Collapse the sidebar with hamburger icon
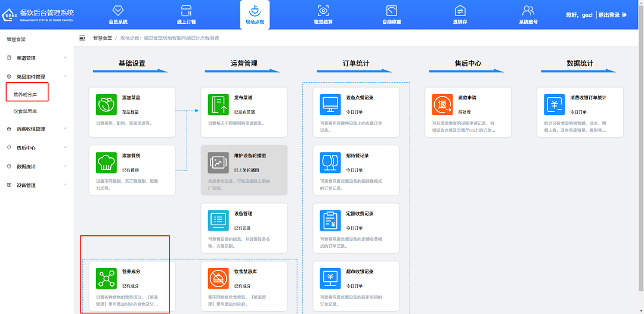Screen dimensions: 644x314 [82, 38]
